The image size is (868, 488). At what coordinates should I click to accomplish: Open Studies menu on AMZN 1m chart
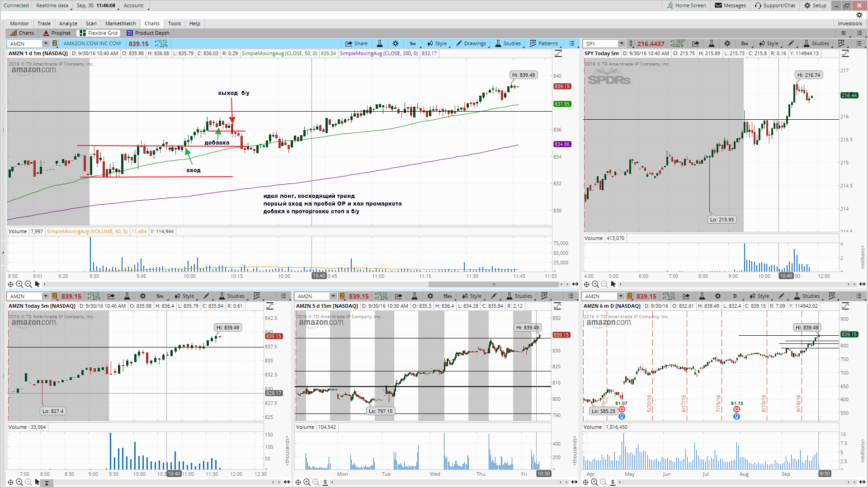[x=508, y=43]
